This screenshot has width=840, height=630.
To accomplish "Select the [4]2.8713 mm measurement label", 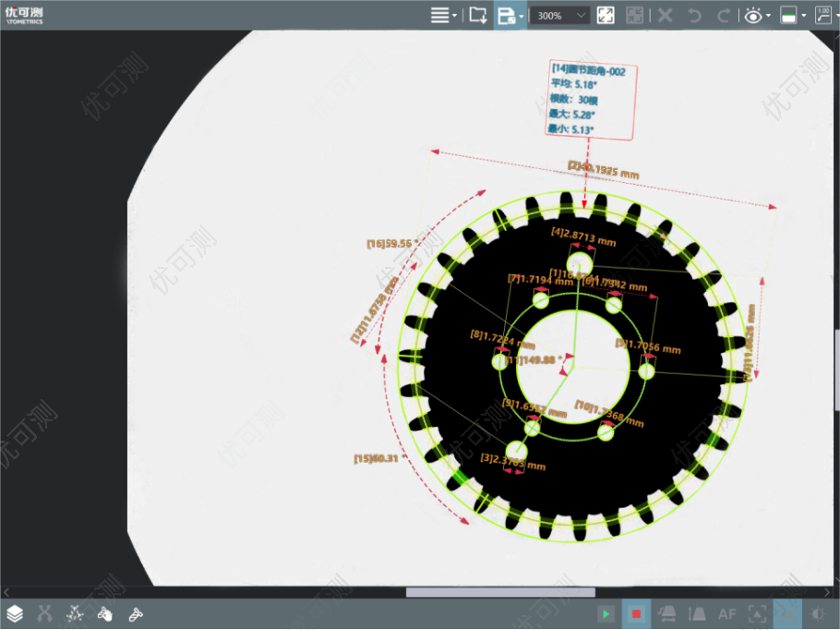I will point(583,236).
